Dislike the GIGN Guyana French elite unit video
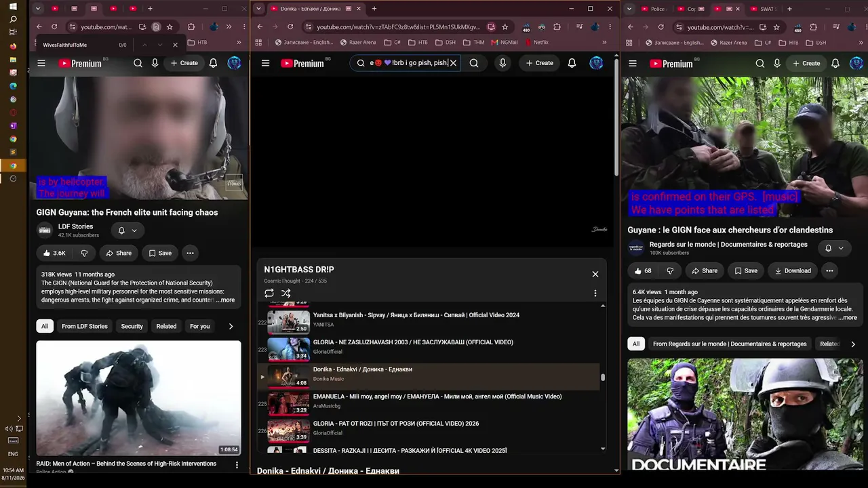 tap(84, 253)
